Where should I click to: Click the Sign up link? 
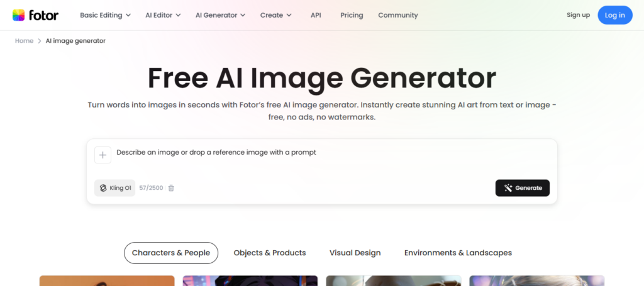[x=579, y=15]
